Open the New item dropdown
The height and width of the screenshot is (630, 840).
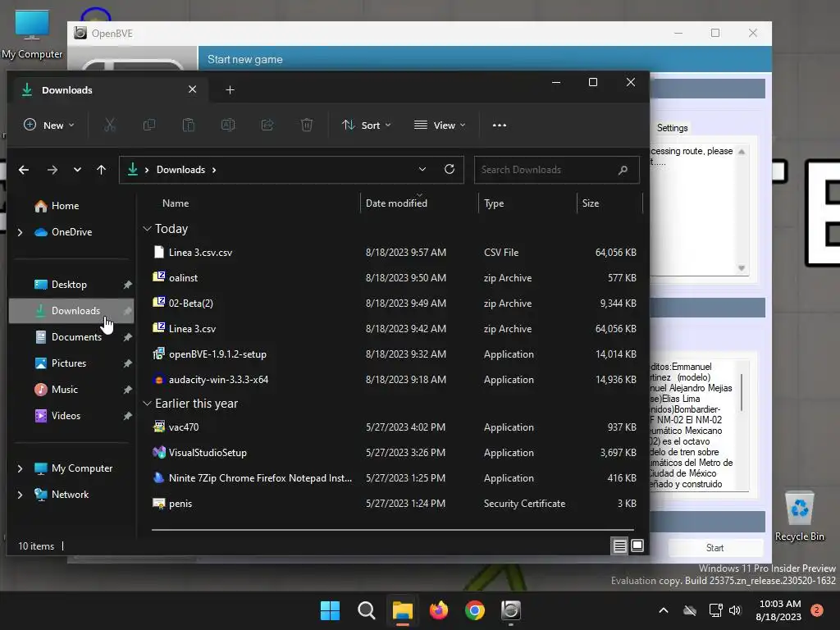click(49, 126)
